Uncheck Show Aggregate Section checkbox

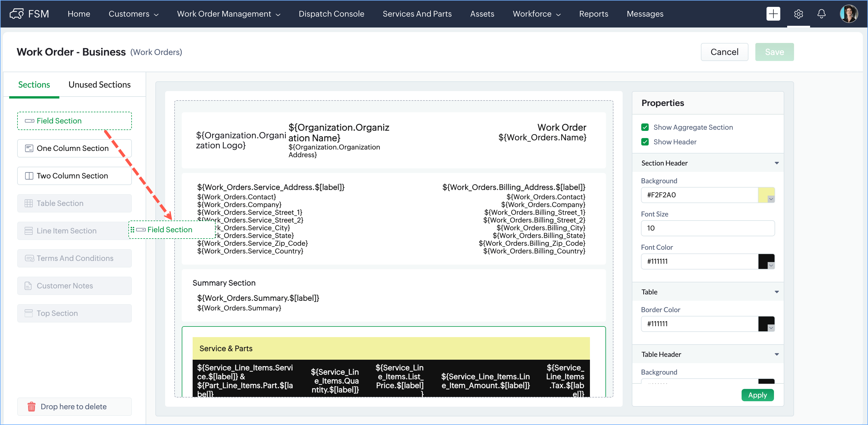point(645,127)
